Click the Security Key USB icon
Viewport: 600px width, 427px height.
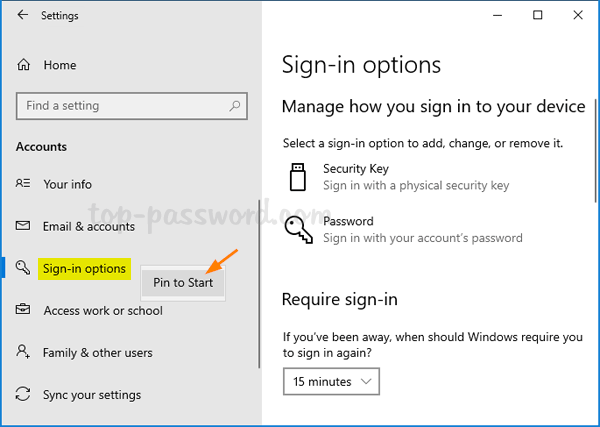297,177
